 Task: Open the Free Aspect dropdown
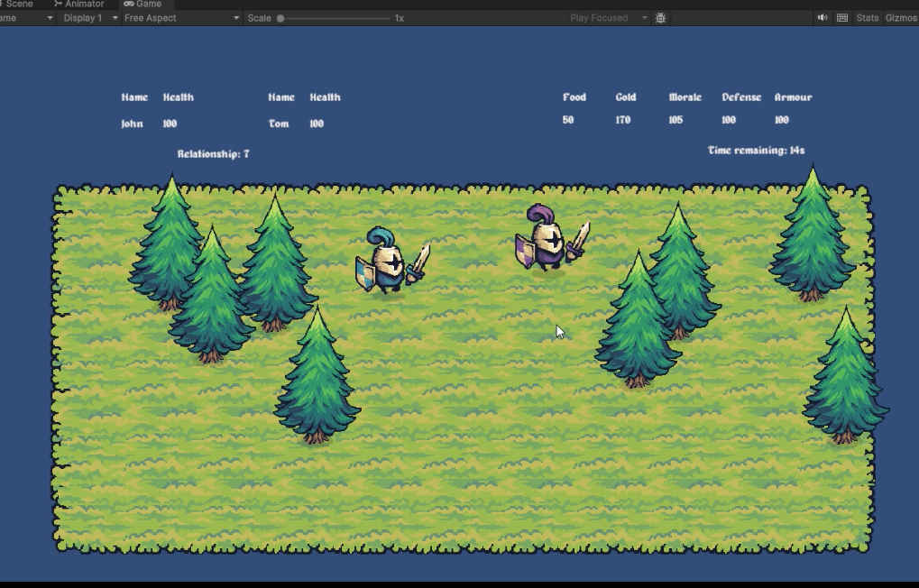coord(181,18)
